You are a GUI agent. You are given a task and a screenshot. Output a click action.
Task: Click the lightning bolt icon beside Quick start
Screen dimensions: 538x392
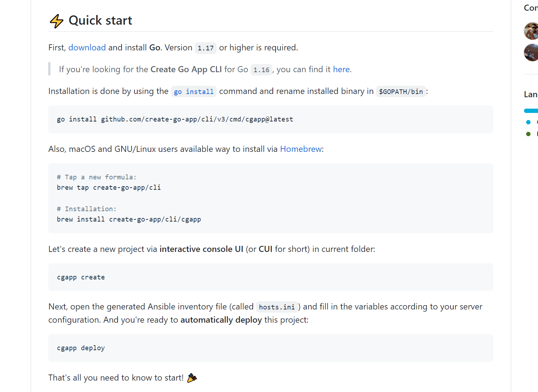pyautogui.click(x=56, y=21)
